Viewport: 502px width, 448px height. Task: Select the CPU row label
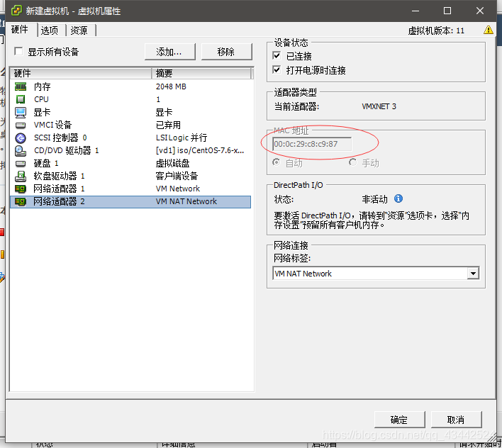point(41,99)
